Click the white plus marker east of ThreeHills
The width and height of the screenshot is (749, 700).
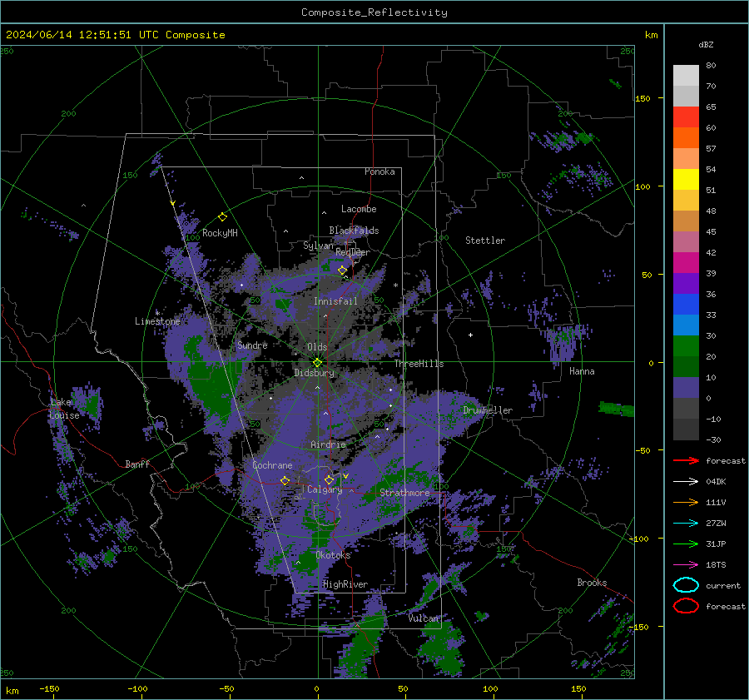click(470, 335)
